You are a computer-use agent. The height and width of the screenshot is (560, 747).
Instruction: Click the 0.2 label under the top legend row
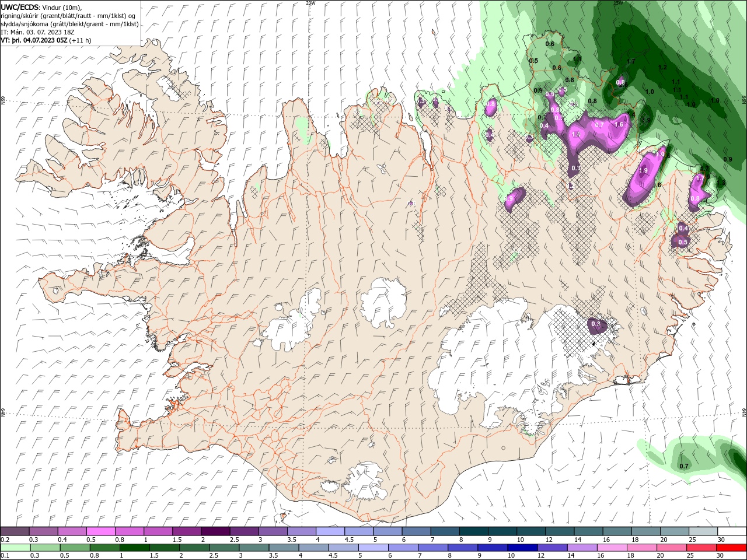[x=5, y=540]
